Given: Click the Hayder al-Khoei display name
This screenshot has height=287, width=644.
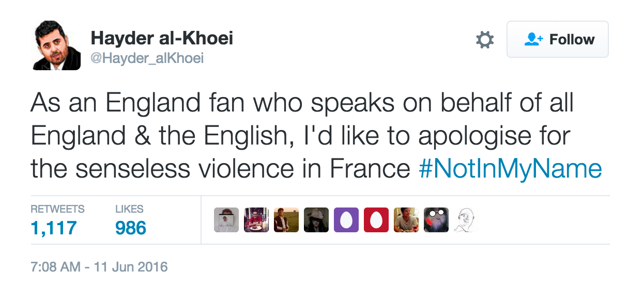Looking at the screenshot, I should pyautogui.click(x=162, y=38).
